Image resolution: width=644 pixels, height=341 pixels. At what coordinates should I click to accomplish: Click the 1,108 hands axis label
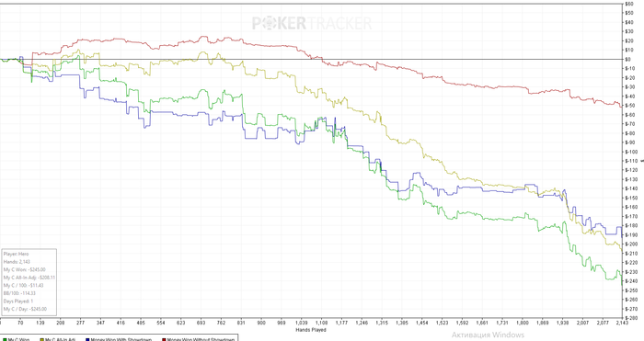[x=322, y=323]
